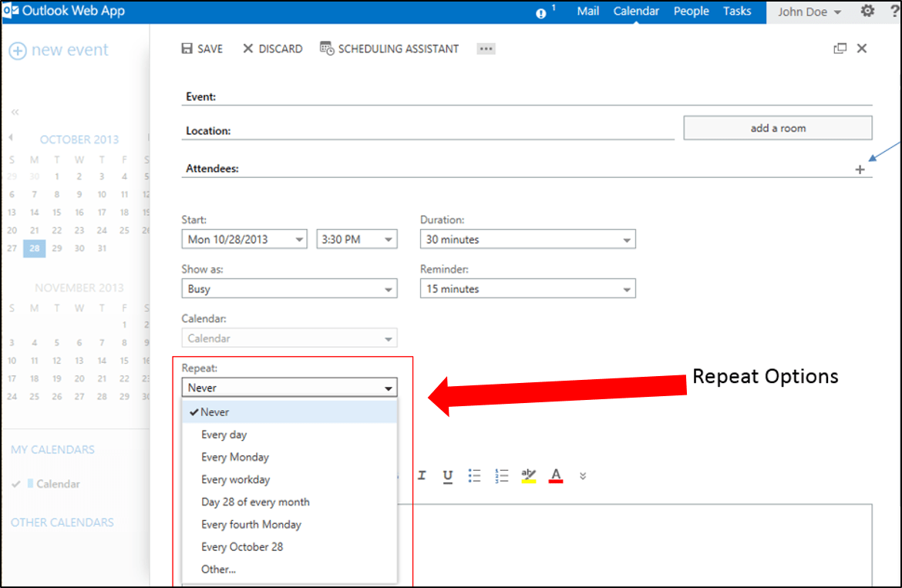Screen dimensions: 902x588
Task: Click MY CALENDARS heading
Action: [x=52, y=449]
